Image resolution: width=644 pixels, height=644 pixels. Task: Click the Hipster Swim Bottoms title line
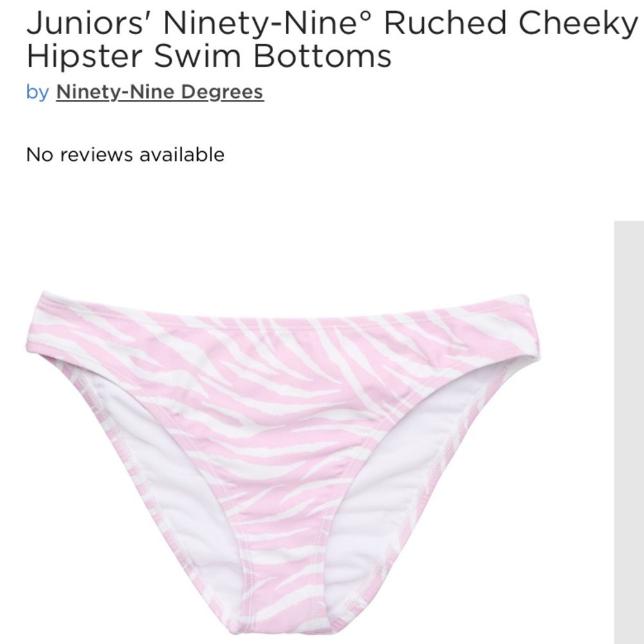pos(209,56)
